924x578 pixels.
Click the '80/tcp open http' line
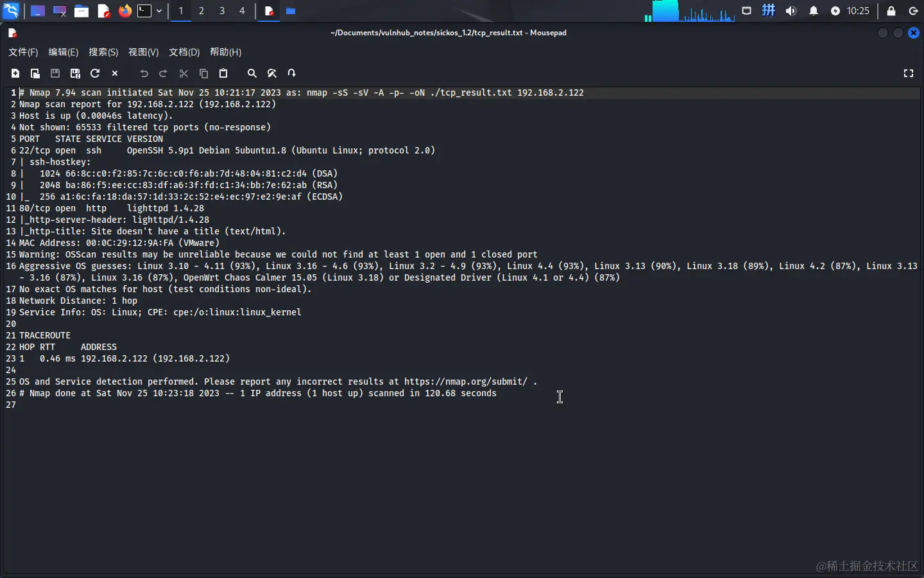[x=112, y=208]
